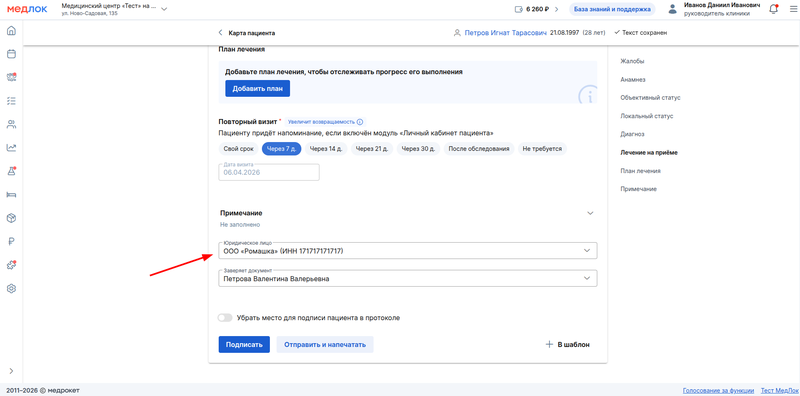This screenshot has width=800, height=396.
Task: Click the МедЛок logo
Action: coord(26,9)
